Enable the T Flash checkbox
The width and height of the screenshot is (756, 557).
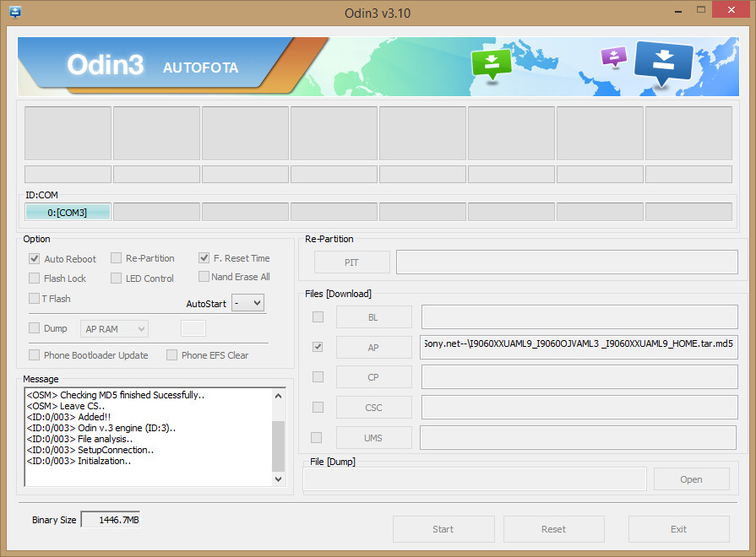pyautogui.click(x=34, y=298)
